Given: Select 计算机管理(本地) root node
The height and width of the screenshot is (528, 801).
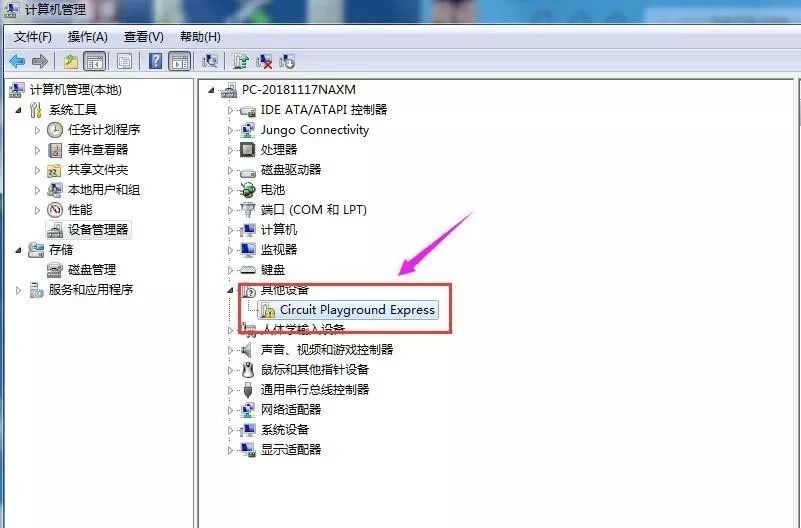Looking at the screenshot, I should pyautogui.click(x=76, y=90).
